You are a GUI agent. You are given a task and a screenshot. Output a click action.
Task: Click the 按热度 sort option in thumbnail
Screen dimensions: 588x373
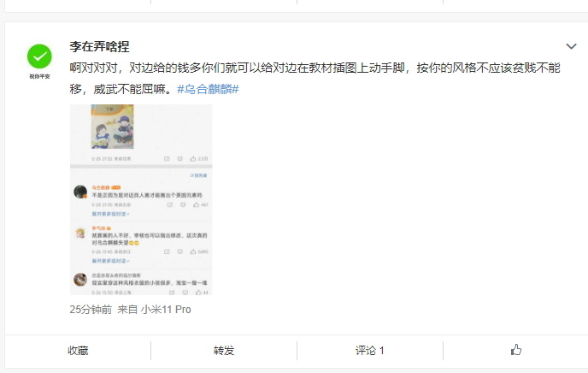(x=198, y=175)
